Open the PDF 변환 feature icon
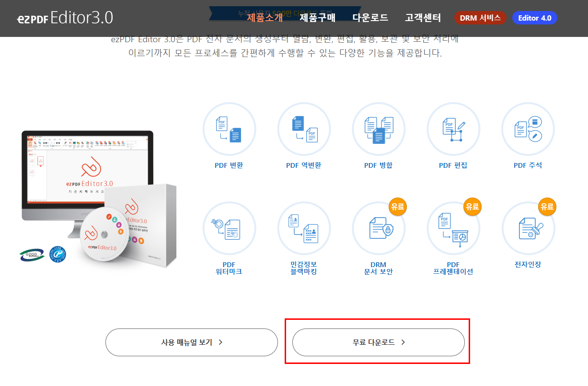The width and height of the screenshot is (588, 386). [x=229, y=129]
